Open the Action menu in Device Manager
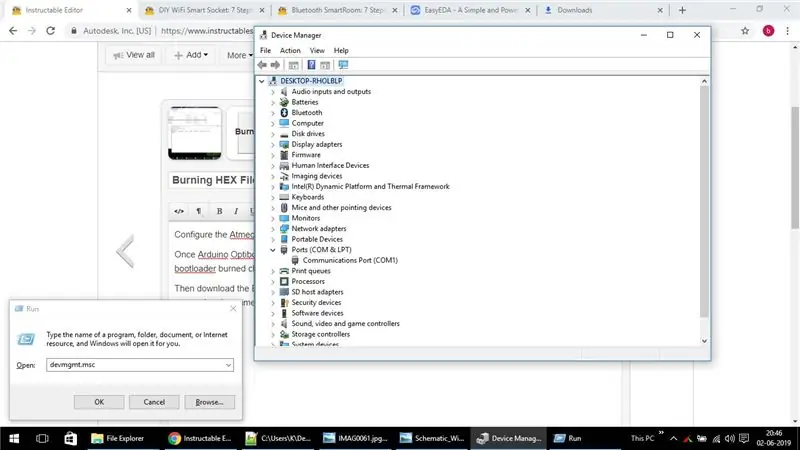The image size is (800, 450). 290,51
